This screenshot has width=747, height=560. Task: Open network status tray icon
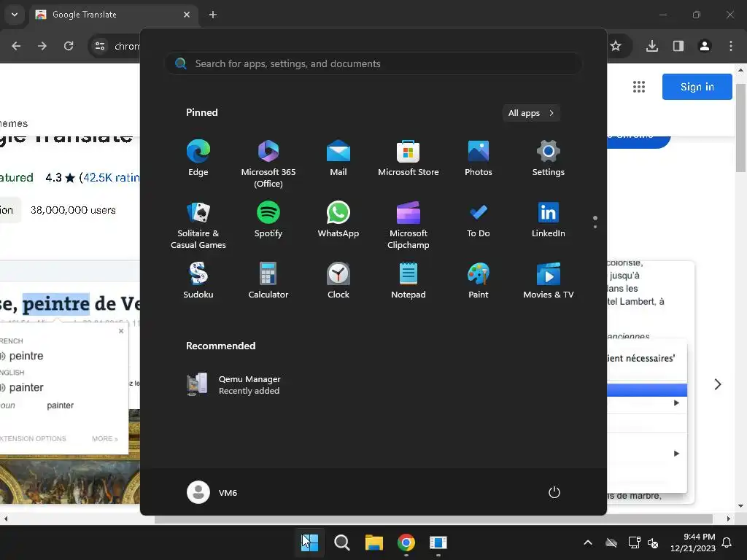pos(634,542)
